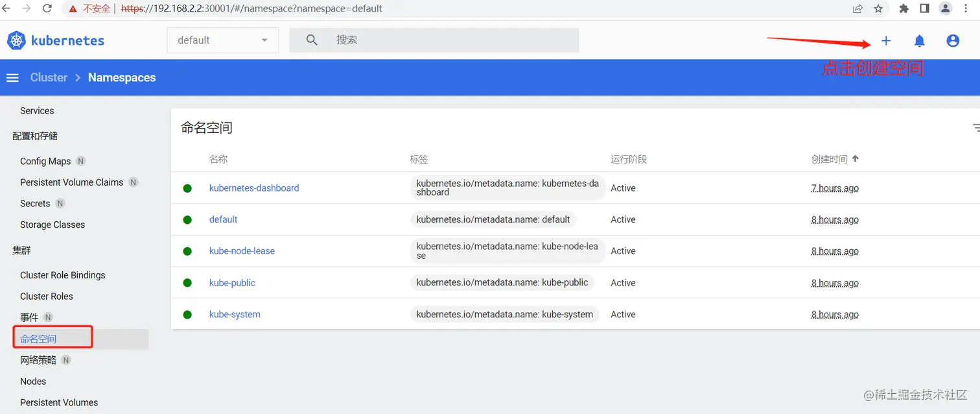The width and height of the screenshot is (980, 414).
Task: Click Cluster in the breadcrumb
Action: [49, 77]
